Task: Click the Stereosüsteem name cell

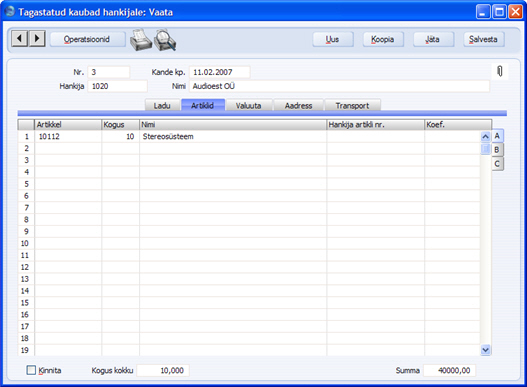Action: point(233,137)
